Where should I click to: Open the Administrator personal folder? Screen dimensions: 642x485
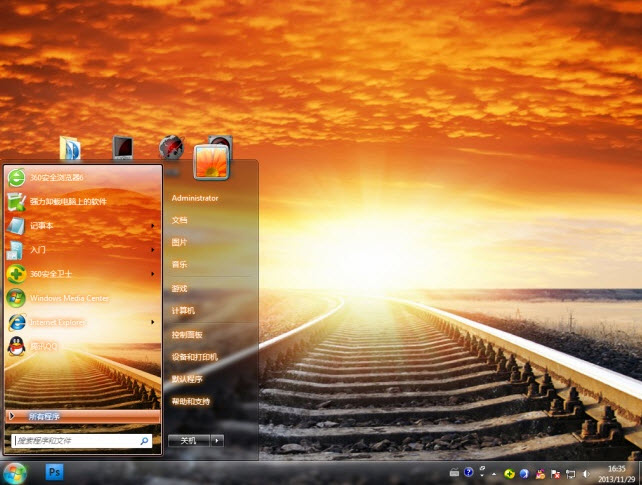[195, 198]
